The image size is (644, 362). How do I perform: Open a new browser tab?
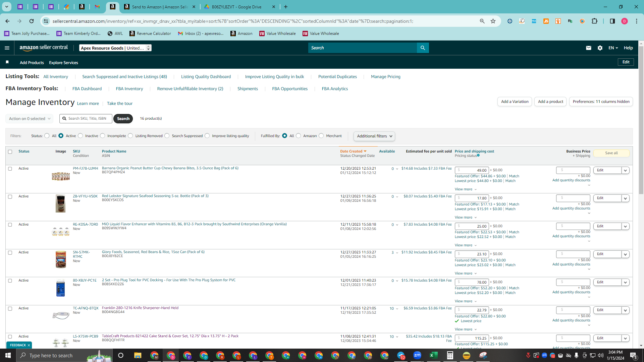tap(286, 7)
